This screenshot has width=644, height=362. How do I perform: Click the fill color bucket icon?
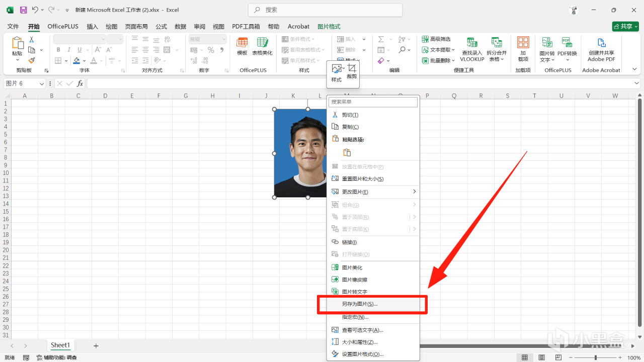pos(76,60)
